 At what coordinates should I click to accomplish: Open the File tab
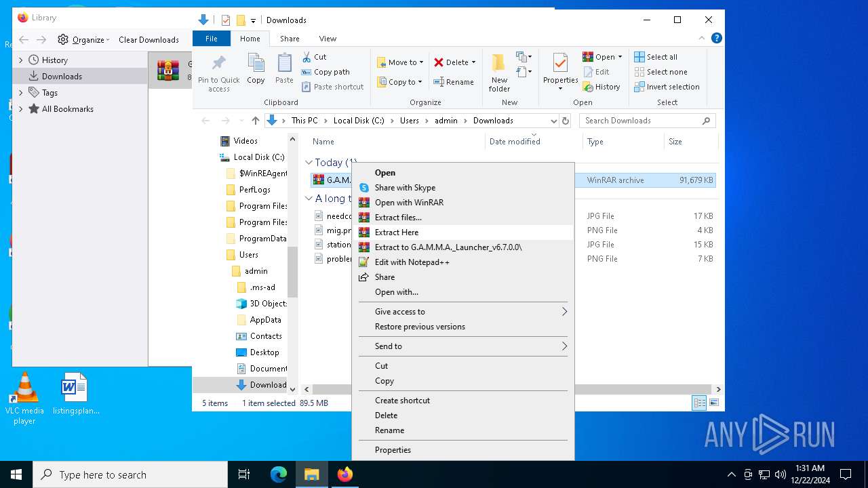pos(212,39)
